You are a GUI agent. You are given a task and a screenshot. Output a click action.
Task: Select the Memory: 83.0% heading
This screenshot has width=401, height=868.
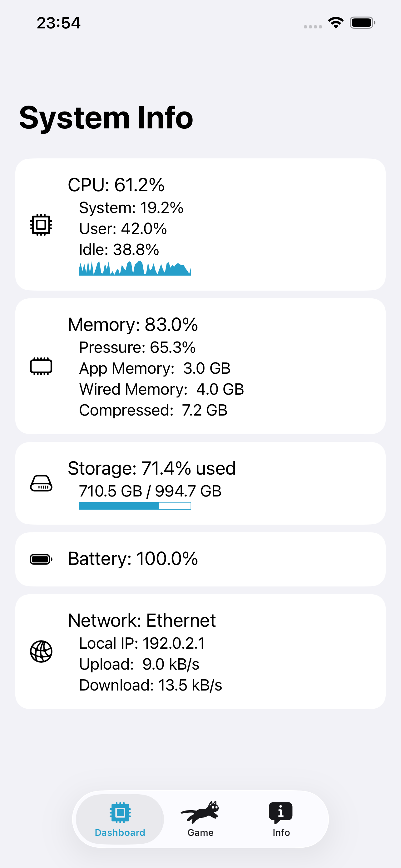pos(133,325)
